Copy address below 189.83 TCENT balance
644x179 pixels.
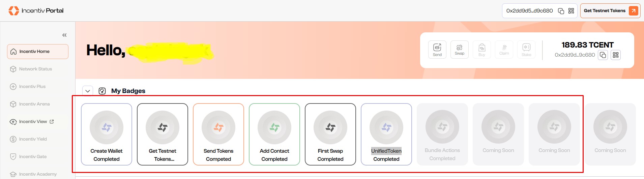coord(603,55)
